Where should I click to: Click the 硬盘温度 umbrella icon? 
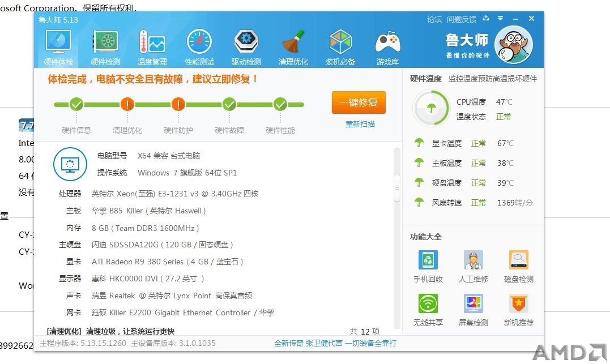coord(419,182)
